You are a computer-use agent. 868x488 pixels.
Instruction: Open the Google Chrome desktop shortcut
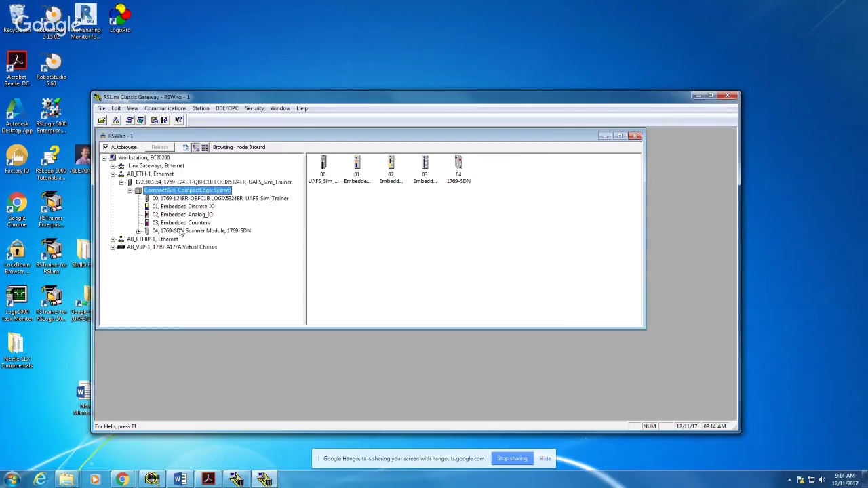click(17, 211)
